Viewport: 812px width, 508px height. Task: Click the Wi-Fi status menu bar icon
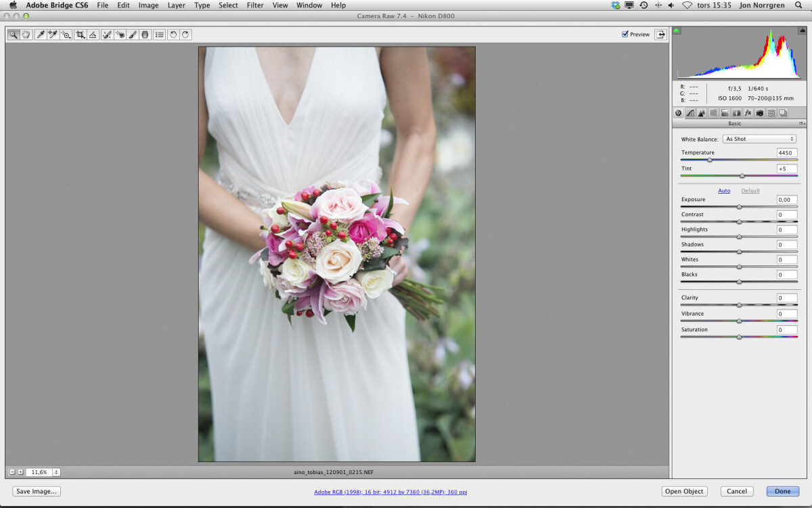coord(687,5)
